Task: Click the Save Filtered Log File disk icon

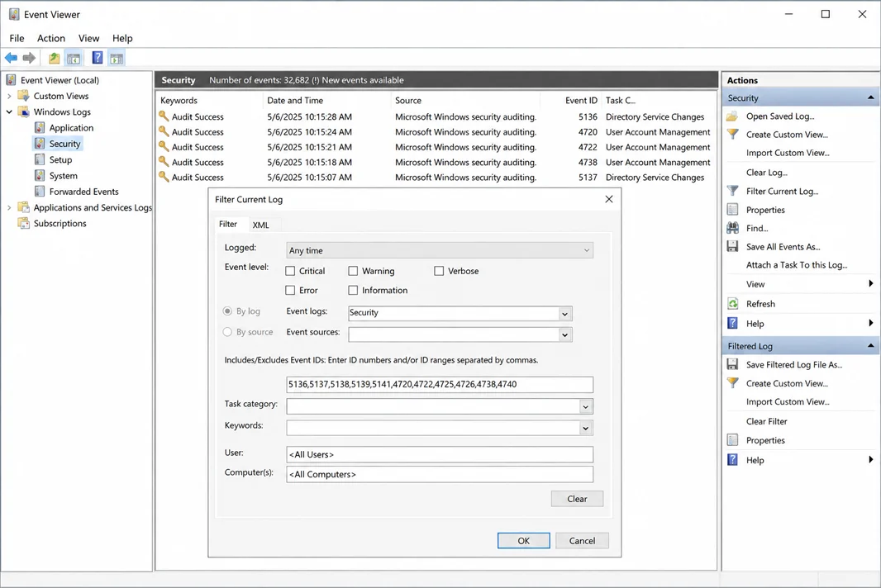Action: (x=733, y=364)
